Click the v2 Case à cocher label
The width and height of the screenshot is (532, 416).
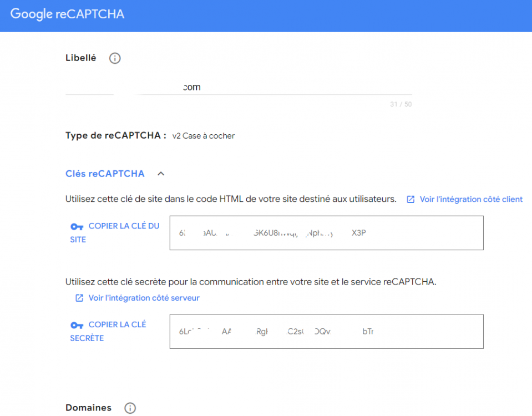coord(204,135)
